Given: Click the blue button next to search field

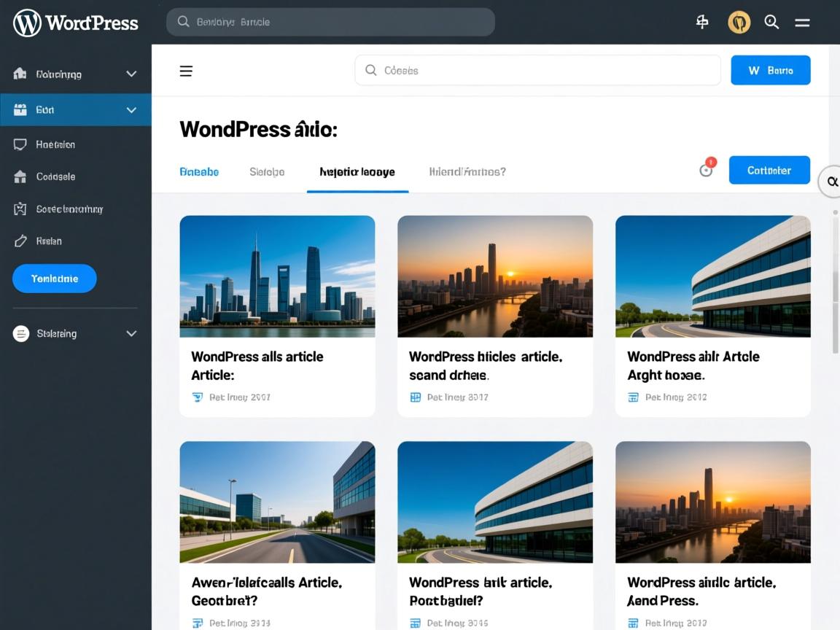Looking at the screenshot, I should click(770, 71).
